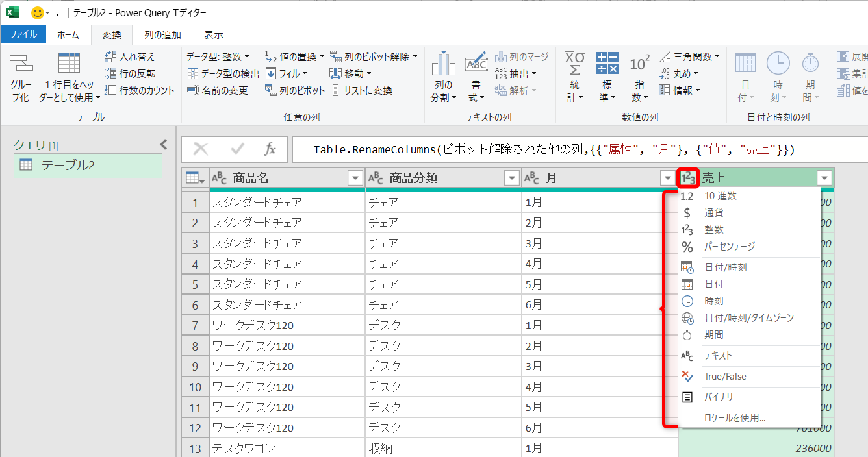Screen dimensions: 868x457
Task: Open the ファイル tab
Action: pos(23,34)
